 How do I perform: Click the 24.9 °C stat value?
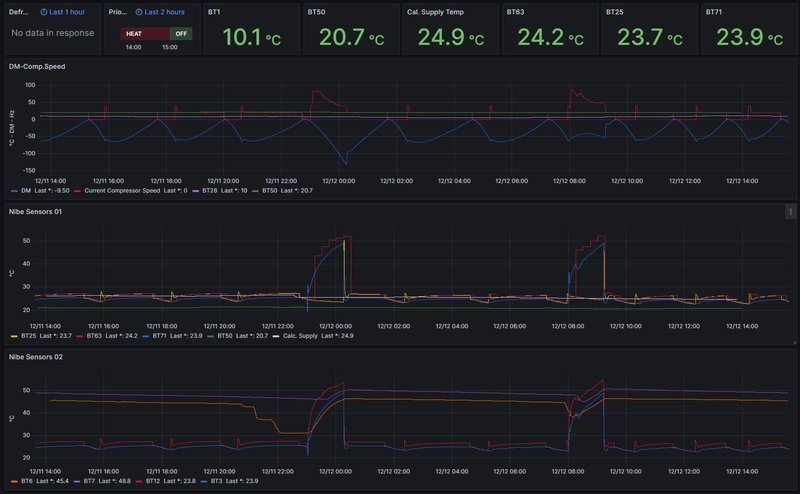451,37
